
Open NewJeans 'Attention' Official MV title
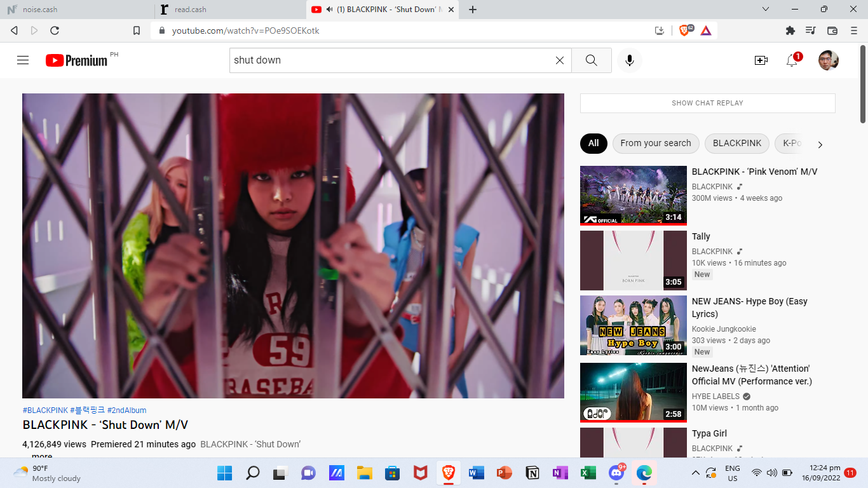click(x=752, y=375)
